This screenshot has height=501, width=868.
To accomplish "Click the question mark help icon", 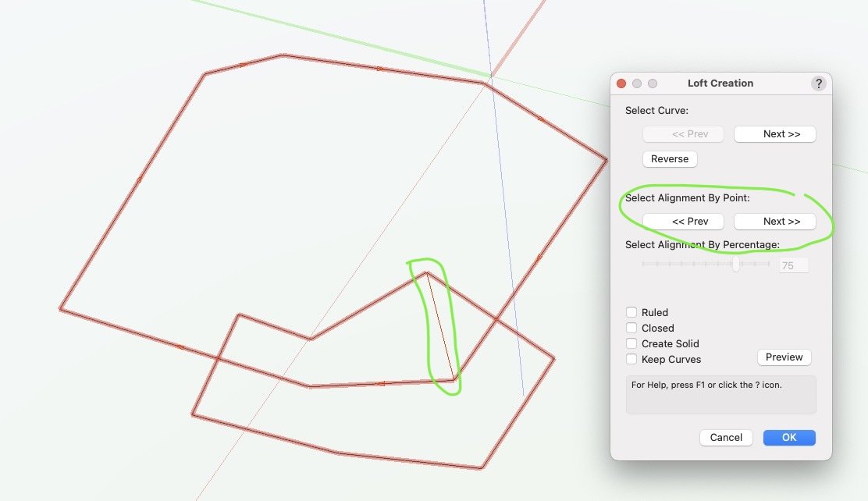I will tap(818, 83).
